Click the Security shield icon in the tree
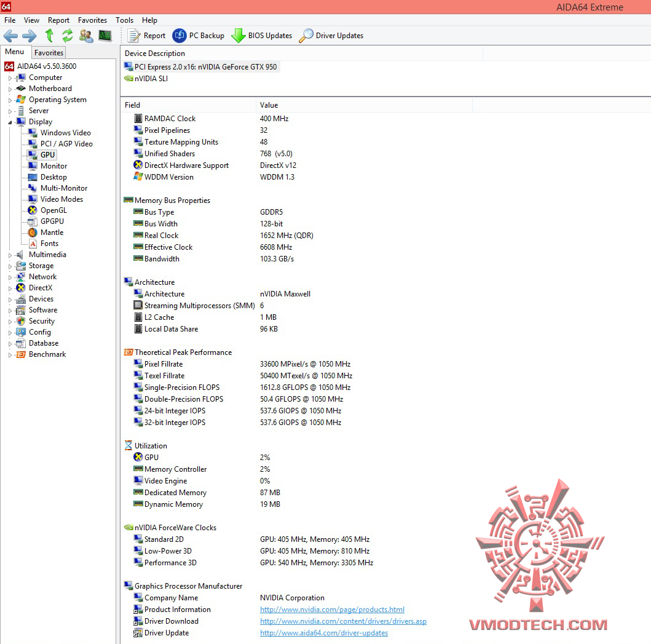Image resolution: width=651 pixels, height=644 pixels. click(21, 321)
